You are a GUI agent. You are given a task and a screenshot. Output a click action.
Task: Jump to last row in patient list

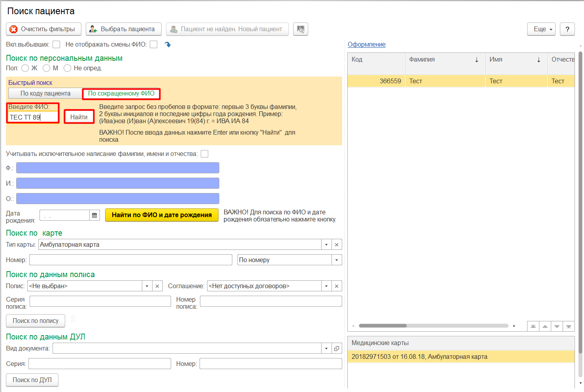(569, 326)
